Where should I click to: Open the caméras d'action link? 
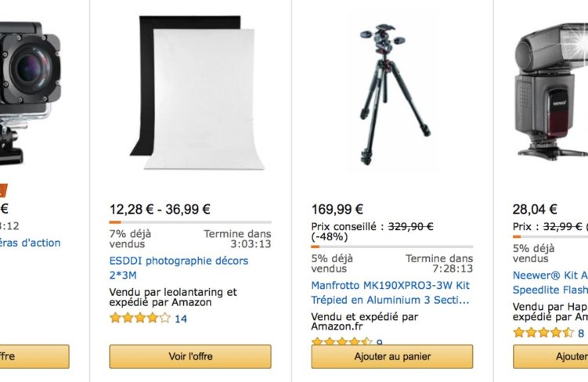point(30,243)
